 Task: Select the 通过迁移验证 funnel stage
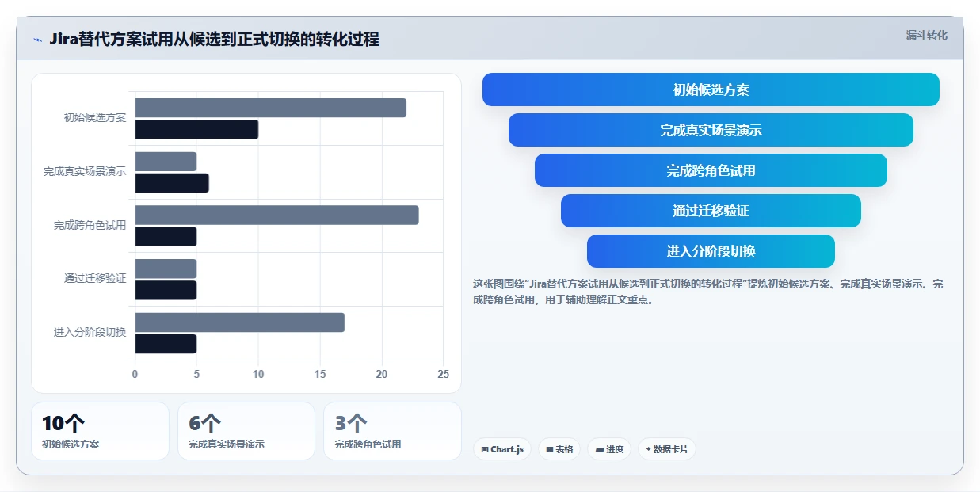711,211
